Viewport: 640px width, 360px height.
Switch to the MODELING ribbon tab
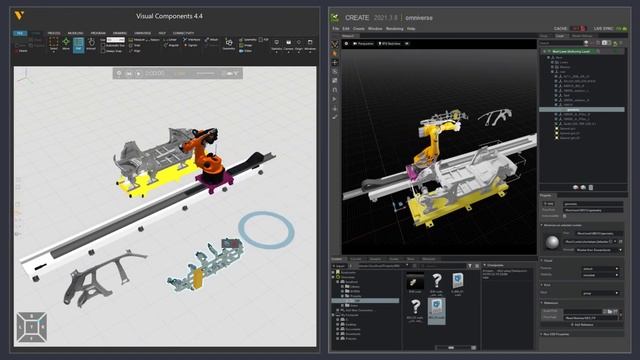pos(75,33)
